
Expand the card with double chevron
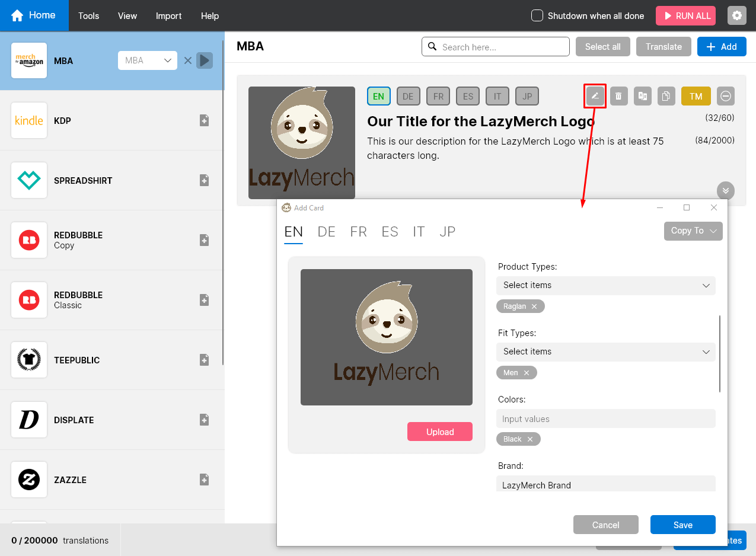[x=725, y=190]
